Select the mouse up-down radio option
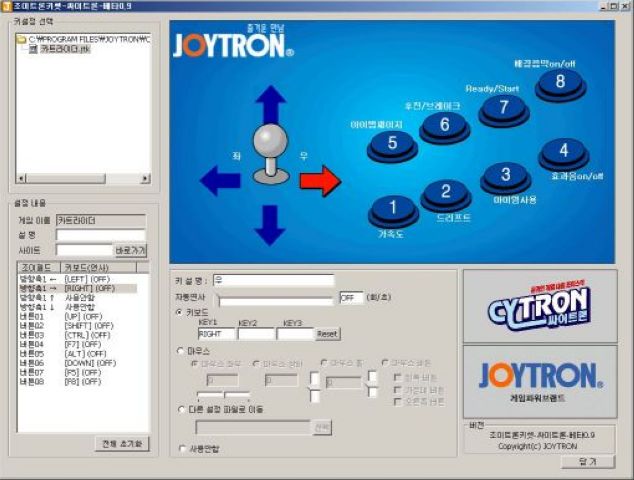634x480 pixels. (x=256, y=364)
